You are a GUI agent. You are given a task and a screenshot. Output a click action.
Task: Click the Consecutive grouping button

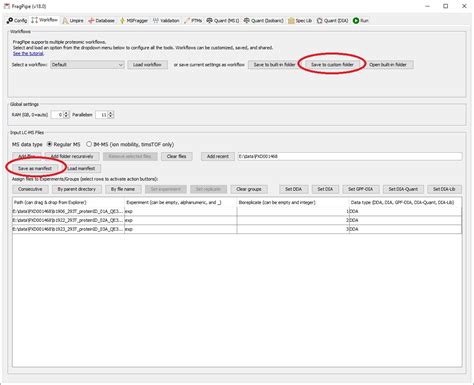pos(30,189)
